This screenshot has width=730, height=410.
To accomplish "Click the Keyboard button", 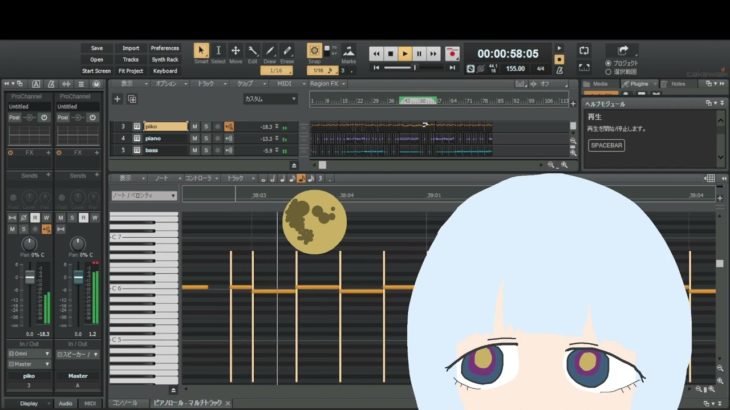I will (165, 71).
